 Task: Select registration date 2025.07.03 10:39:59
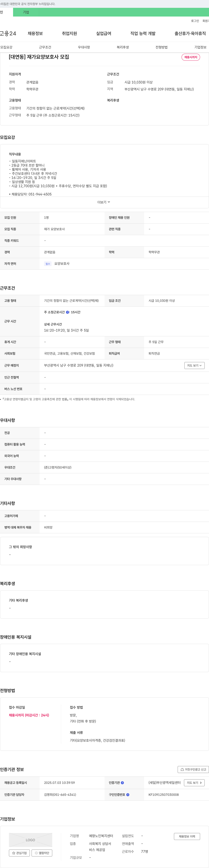[x=59, y=783]
